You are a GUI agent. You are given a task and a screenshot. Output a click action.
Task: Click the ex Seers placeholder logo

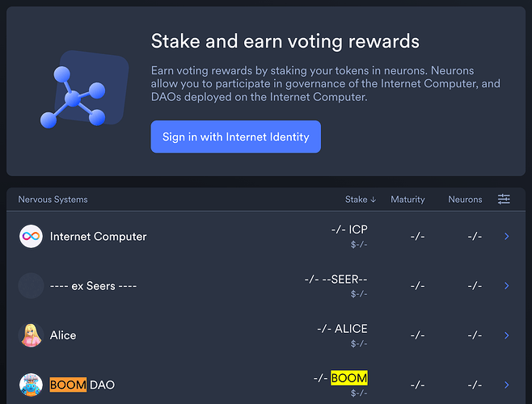point(31,285)
